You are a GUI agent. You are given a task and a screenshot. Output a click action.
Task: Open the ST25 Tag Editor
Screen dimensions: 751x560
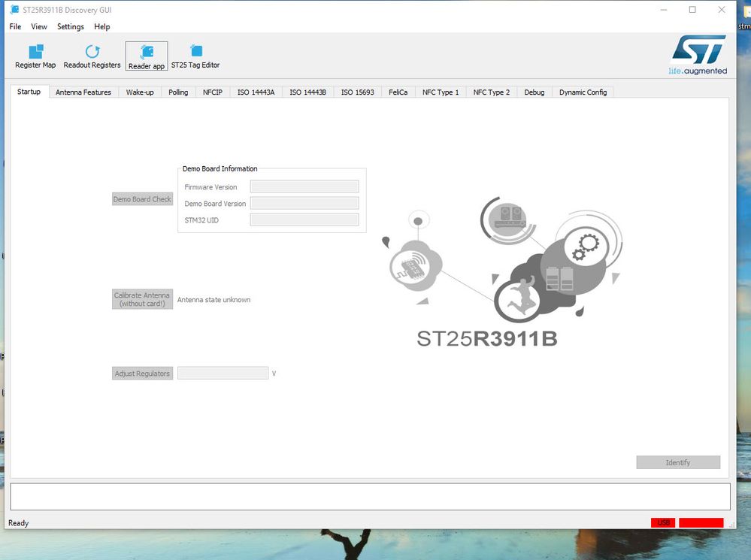point(195,56)
